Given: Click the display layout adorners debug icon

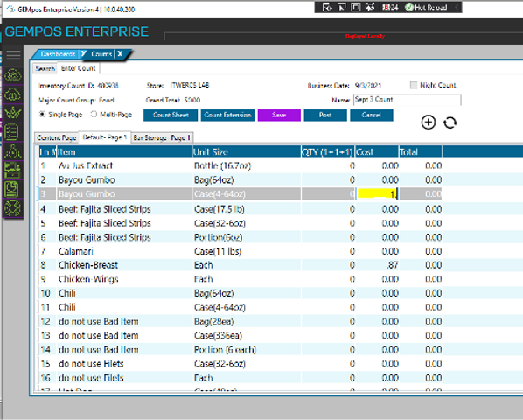Looking at the screenshot, I should point(356,7).
